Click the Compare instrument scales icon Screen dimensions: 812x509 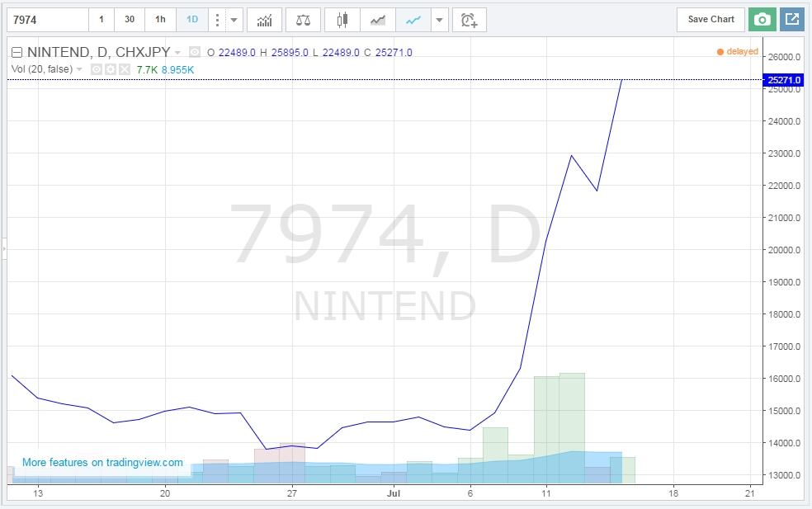pos(303,20)
